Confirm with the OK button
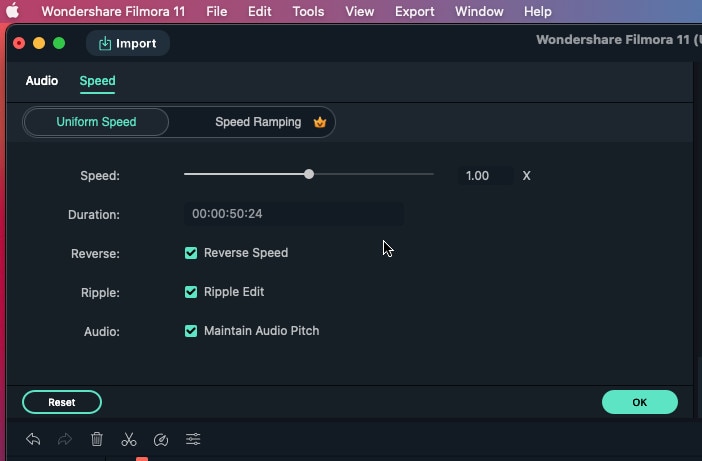 (640, 402)
